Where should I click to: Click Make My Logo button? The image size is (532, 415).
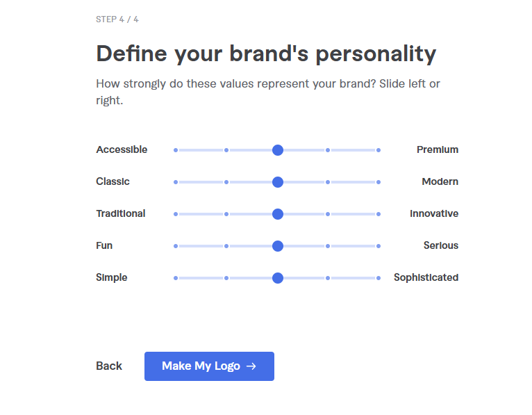[208, 366]
